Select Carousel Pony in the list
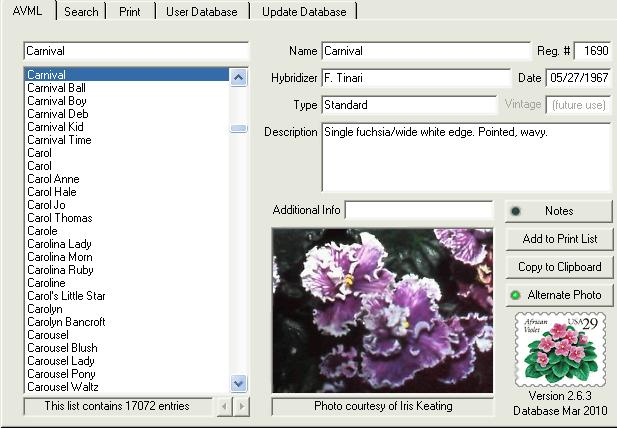The width and height of the screenshot is (617, 428). [x=127, y=374]
